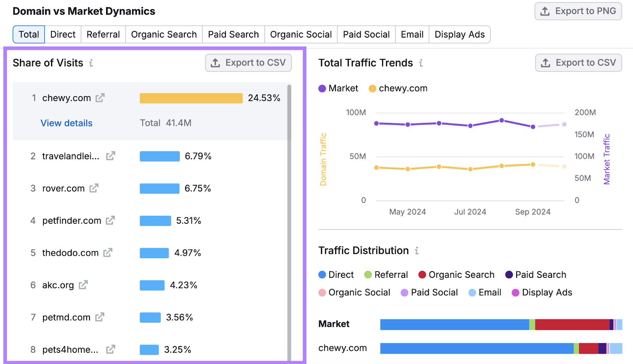Click petmd.com's external link icon
Viewport: 633px width, 364px height.
coord(100,317)
